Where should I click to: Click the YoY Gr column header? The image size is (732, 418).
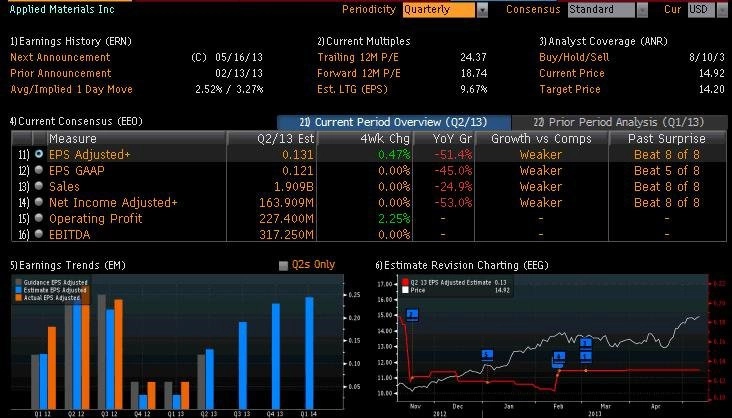pos(444,139)
